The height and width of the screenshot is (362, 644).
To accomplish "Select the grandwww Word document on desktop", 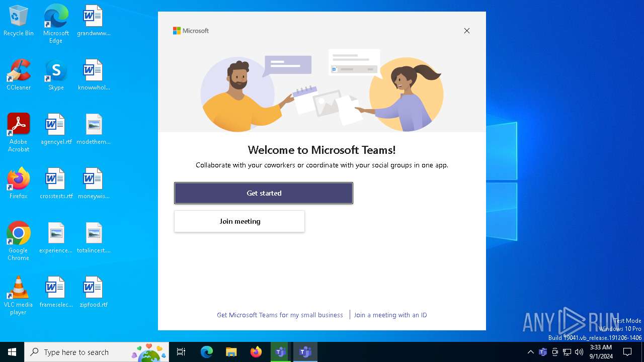I will (94, 21).
